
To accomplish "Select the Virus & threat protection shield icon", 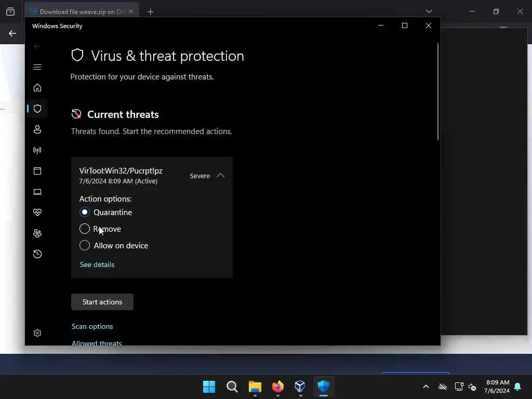I will point(37,109).
